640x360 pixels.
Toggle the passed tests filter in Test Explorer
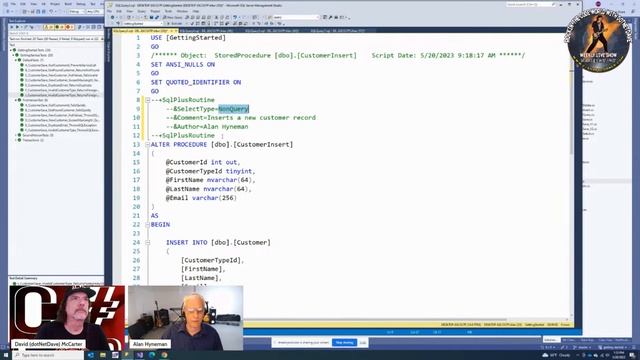tap(59, 27)
